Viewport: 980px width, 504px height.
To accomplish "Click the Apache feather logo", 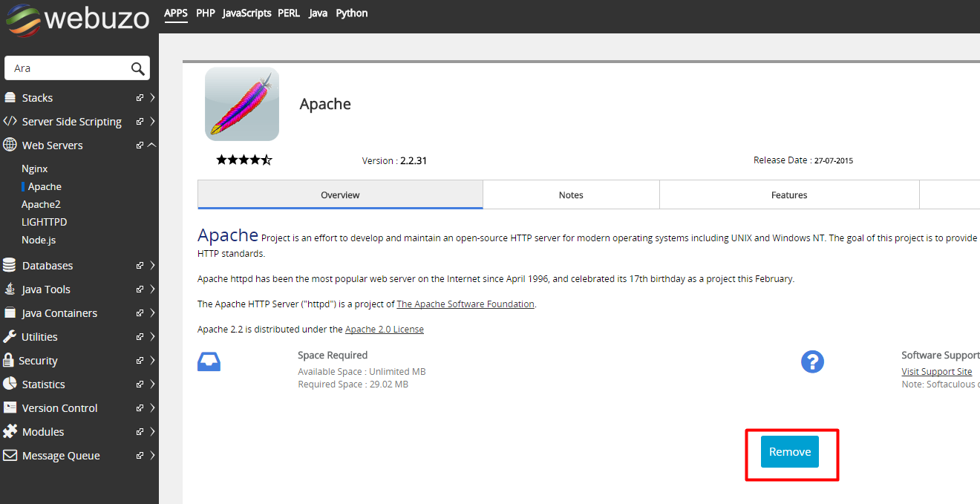I will (x=242, y=104).
